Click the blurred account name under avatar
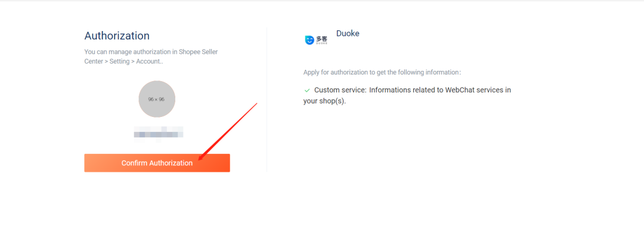 click(x=158, y=132)
